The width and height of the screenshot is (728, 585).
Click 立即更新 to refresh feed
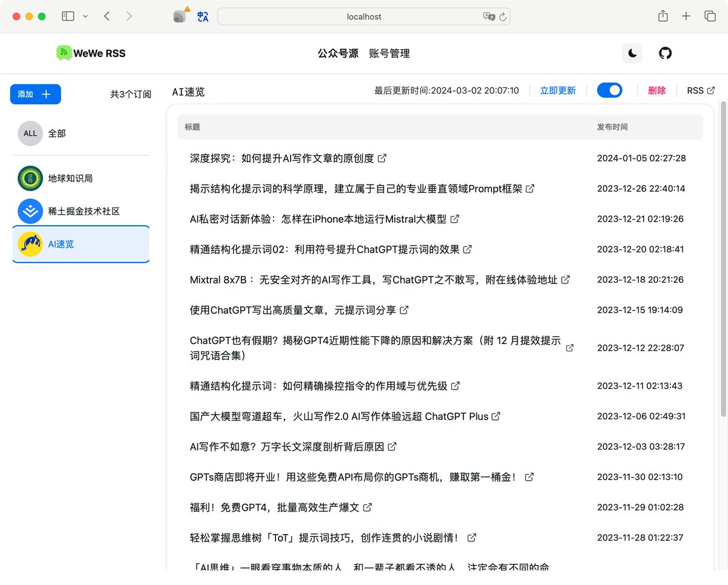(x=558, y=90)
